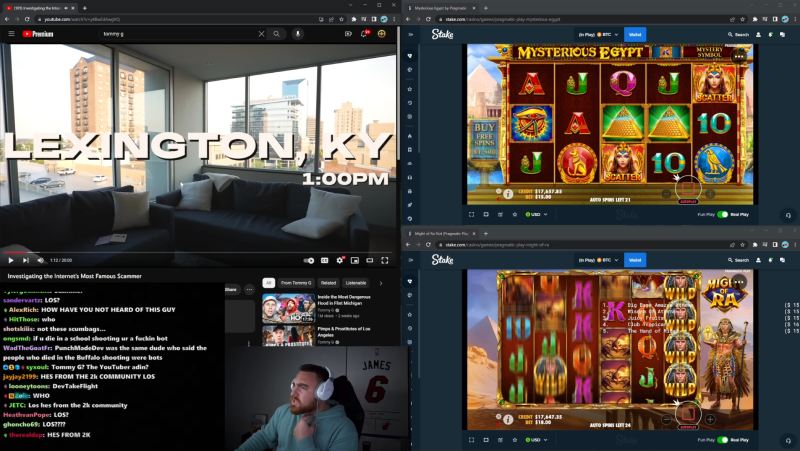Open info button in Mysterious Egypt slot

point(508,194)
